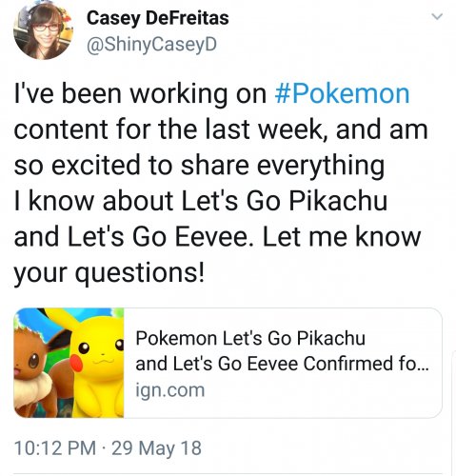Viewport: 456px width, 476px height.
Task: Click the "Confirmed fo..." truncated headline line
Action: pyautogui.click(x=283, y=364)
